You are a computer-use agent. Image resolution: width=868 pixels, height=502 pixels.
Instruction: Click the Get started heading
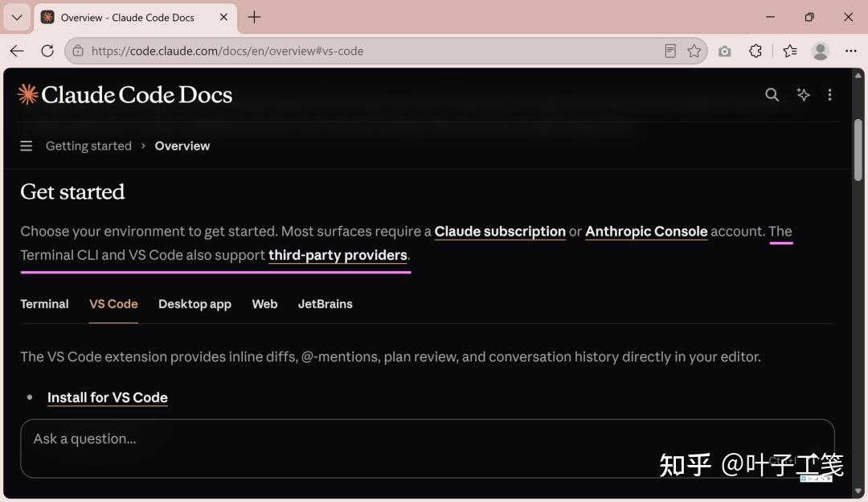coord(72,191)
